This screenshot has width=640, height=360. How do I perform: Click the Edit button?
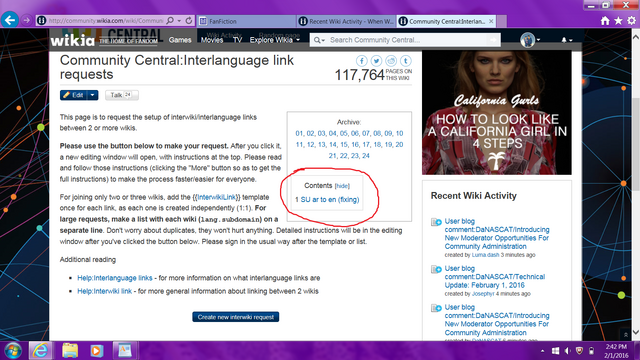pos(73,95)
